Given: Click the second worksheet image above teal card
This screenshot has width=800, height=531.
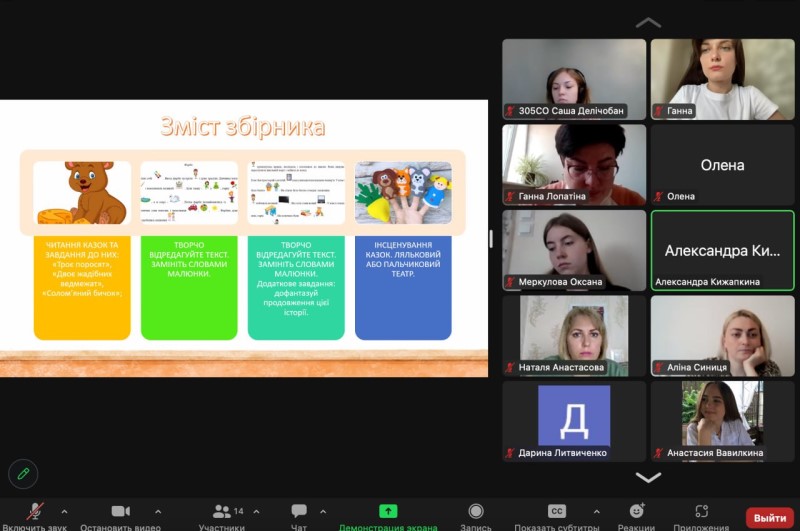Looking at the screenshot, I should point(296,193).
